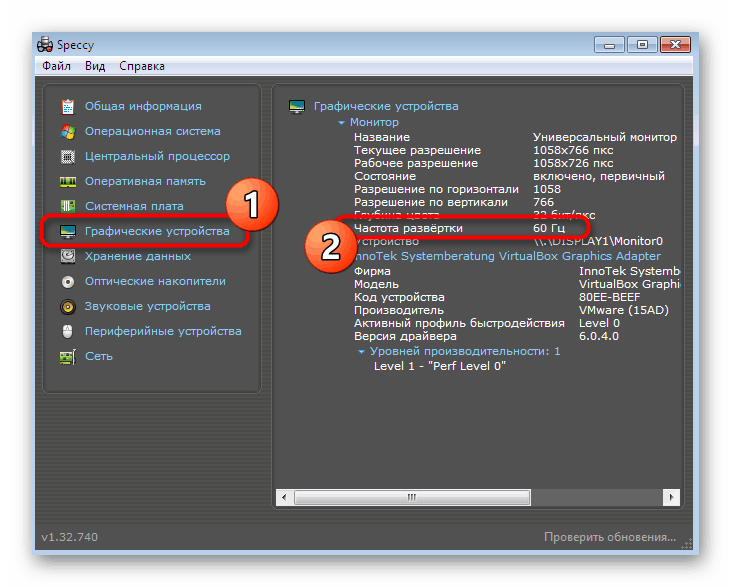Screen dimensions: 731x587
Task: Click the monitor icon in the right panel header
Action: tap(297, 107)
